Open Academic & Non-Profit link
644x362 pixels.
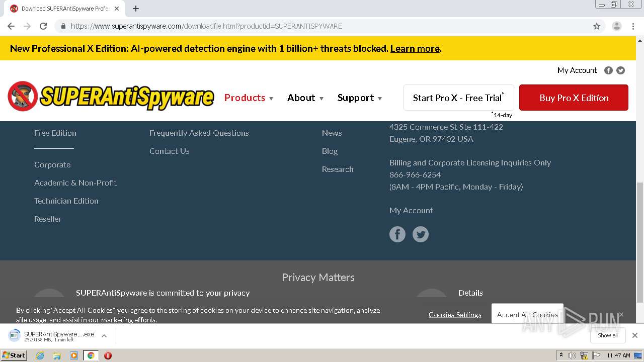pyautogui.click(x=75, y=183)
